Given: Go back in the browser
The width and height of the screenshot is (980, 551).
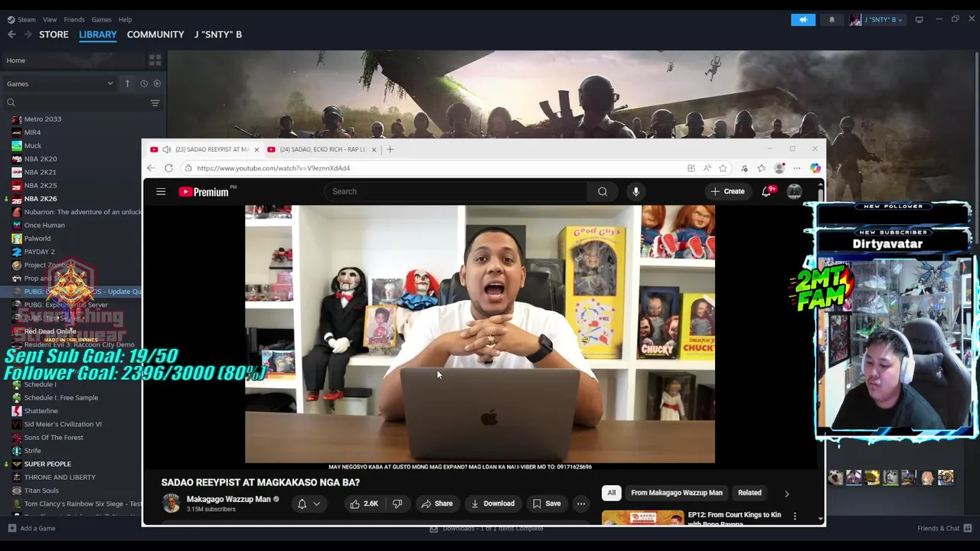Looking at the screenshot, I should [151, 168].
